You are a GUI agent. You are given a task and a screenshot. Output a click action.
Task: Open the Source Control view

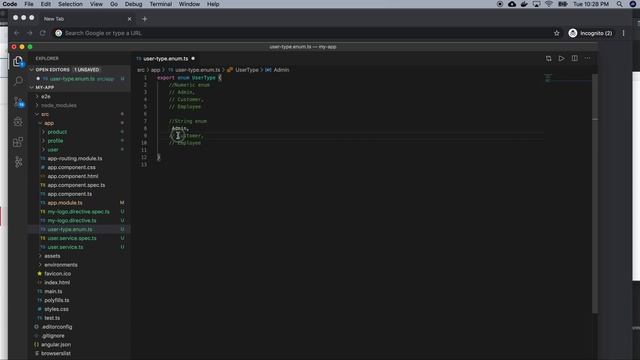(x=18, y=101)
